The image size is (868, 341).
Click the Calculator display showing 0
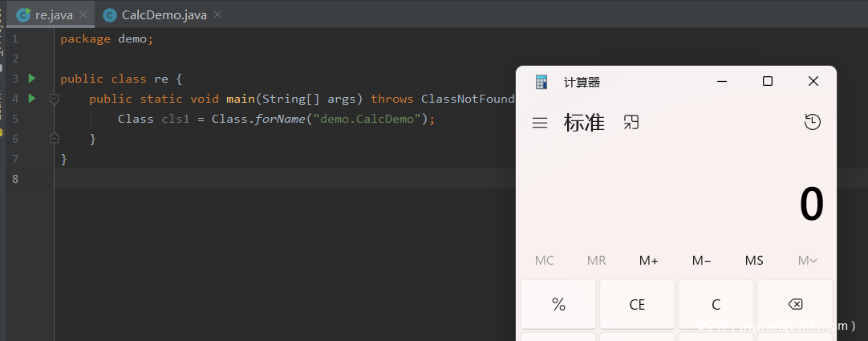click(812, 205)
